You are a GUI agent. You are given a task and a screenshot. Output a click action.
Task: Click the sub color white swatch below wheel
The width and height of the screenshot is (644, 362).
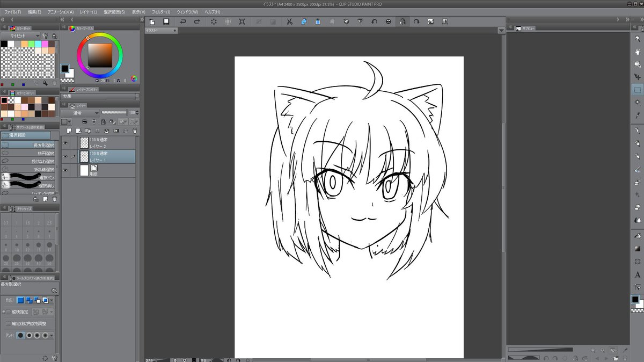point(70,74)
